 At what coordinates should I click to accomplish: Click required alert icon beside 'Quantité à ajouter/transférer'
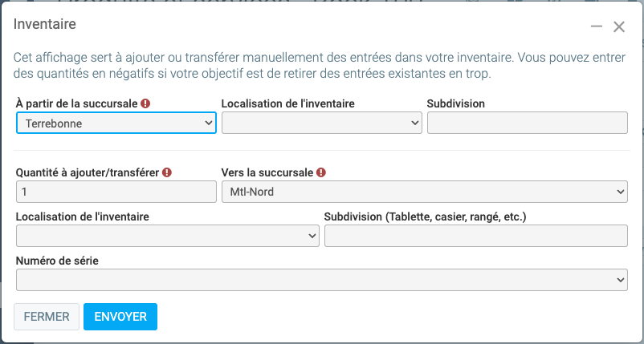click(167, 172)
